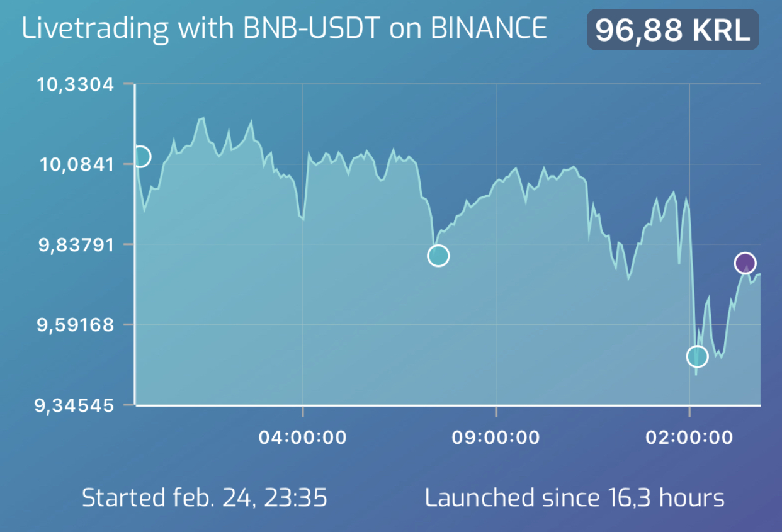Select the 9,59168 price axis label
Viewport: 782px width, 532px height.
pyautogui.click(x=76, y=325)
